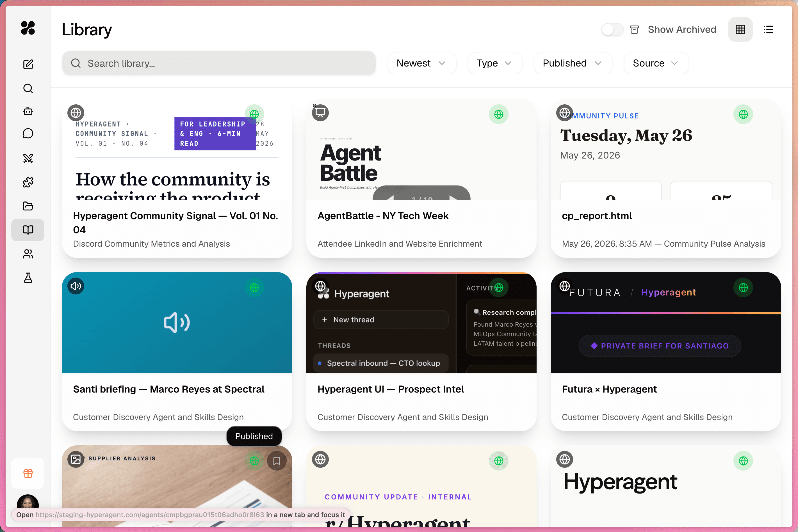Open the Agent Battle slide preview thumbnail
Screen dimensions: 798x532
421,150
